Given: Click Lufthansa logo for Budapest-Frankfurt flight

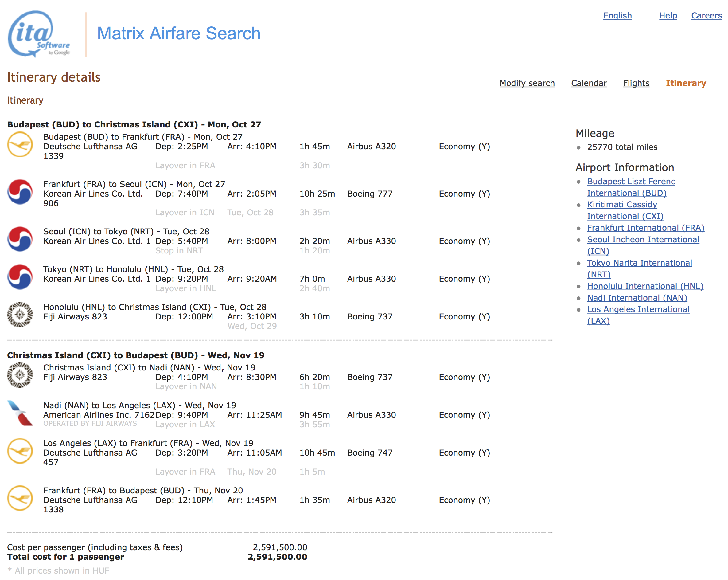Looking at the screenshot, I should (20, 145).
